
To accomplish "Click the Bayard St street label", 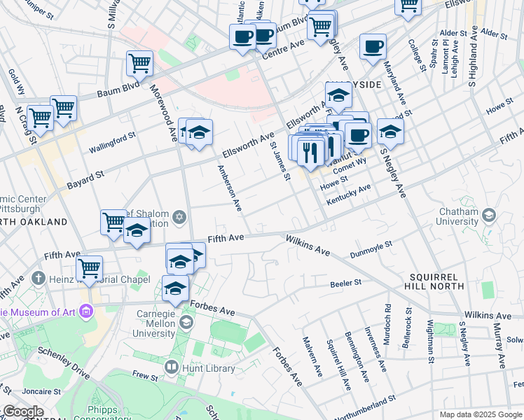I will click(85, 180).
